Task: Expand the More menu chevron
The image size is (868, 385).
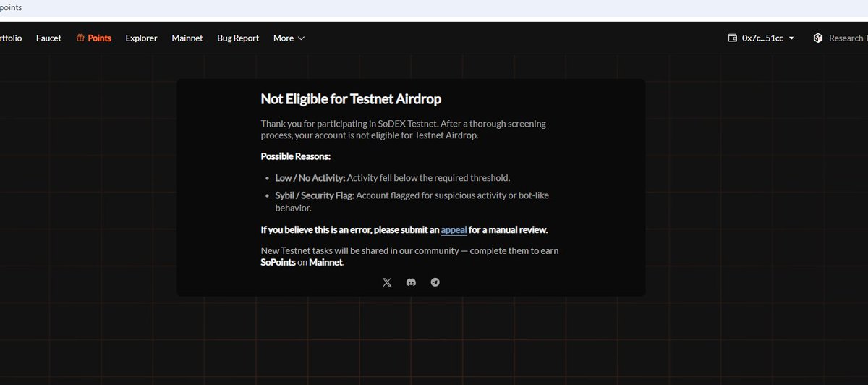Action: pos(301,38)
